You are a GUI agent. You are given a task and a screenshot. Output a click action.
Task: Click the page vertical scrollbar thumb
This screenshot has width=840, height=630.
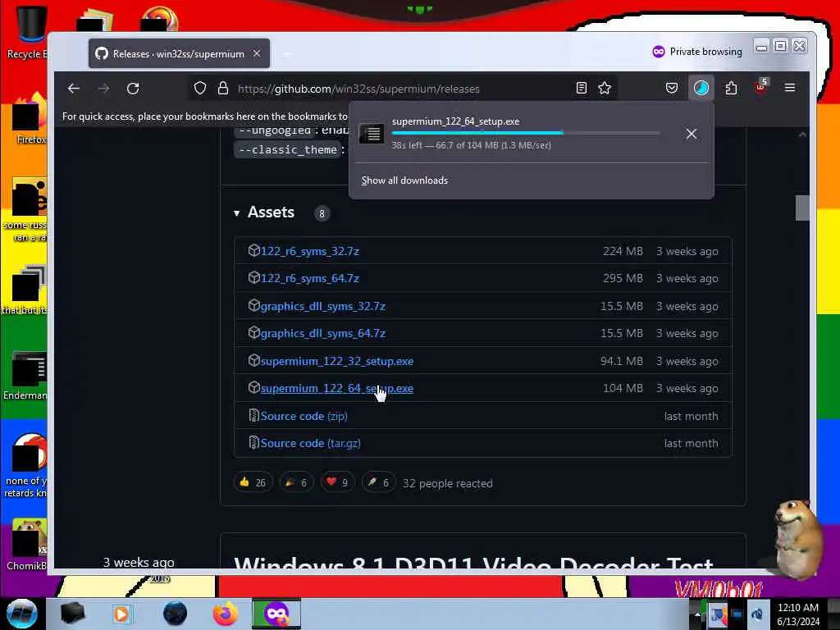[x=802, y=208]
